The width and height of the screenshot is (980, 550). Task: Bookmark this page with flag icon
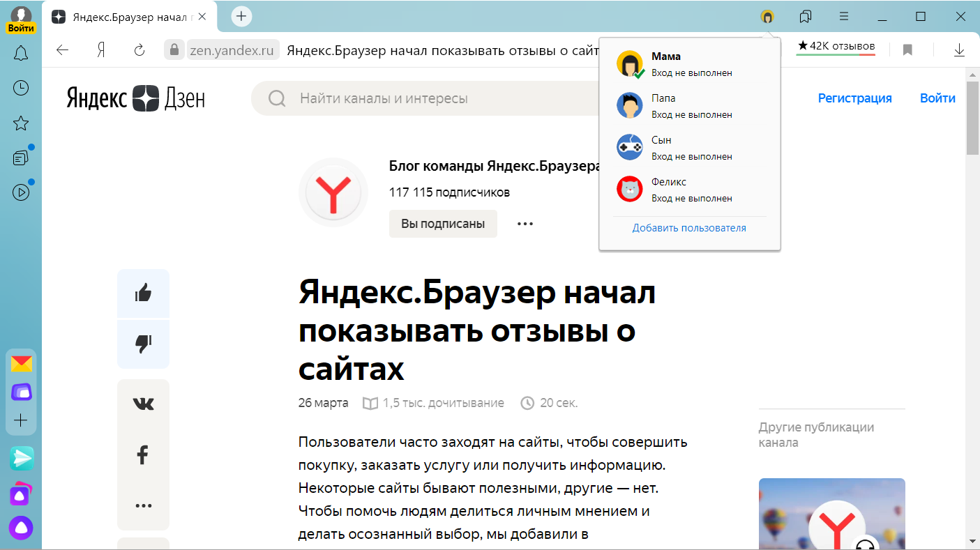[907, 49]
